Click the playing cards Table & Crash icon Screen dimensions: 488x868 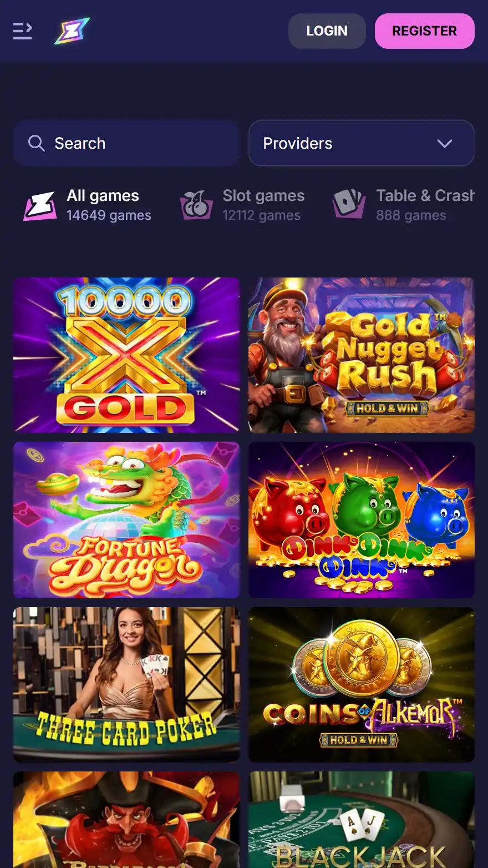[349, 204]
